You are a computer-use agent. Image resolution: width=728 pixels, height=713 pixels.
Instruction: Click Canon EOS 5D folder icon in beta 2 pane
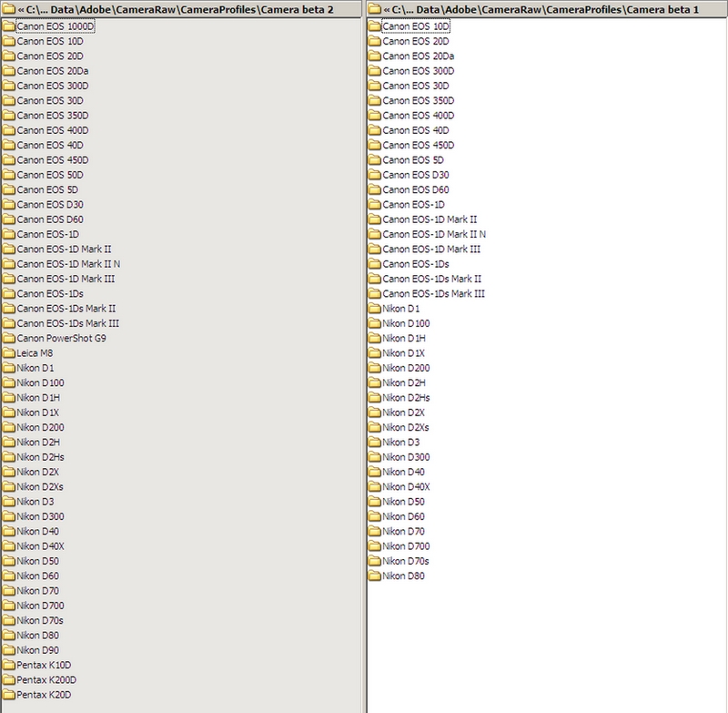[9, 190]
